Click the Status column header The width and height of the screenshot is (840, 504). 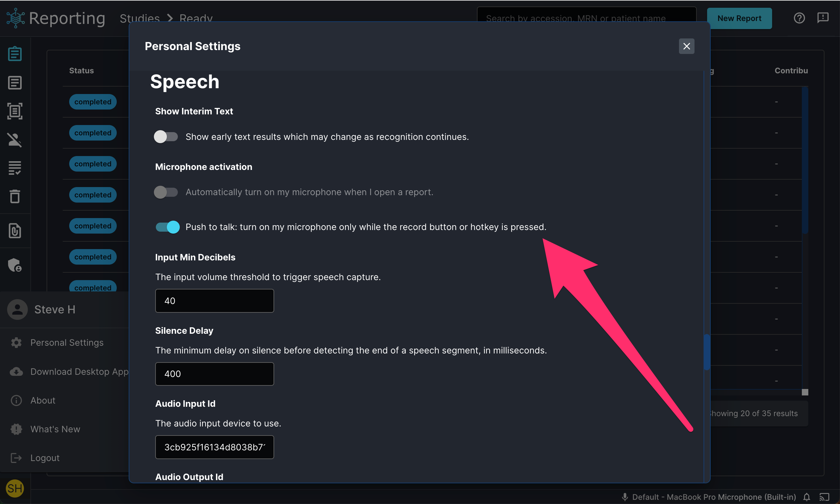[81, 71]
